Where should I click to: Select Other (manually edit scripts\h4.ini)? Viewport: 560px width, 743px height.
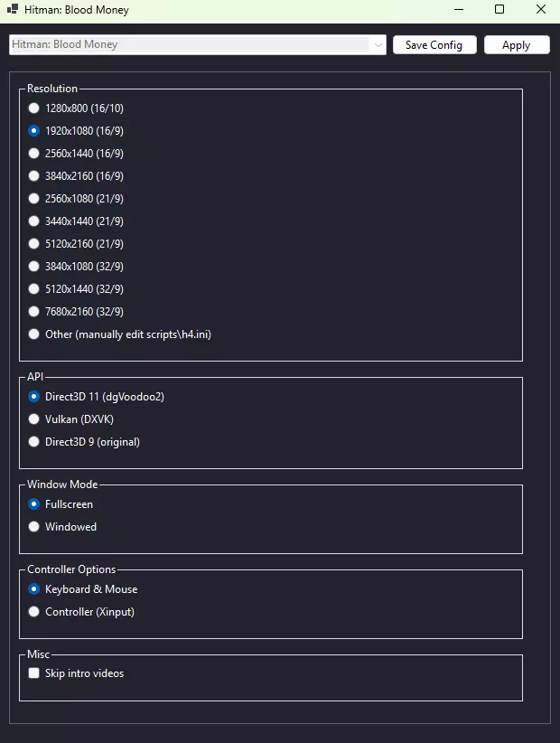pos(34,334)
